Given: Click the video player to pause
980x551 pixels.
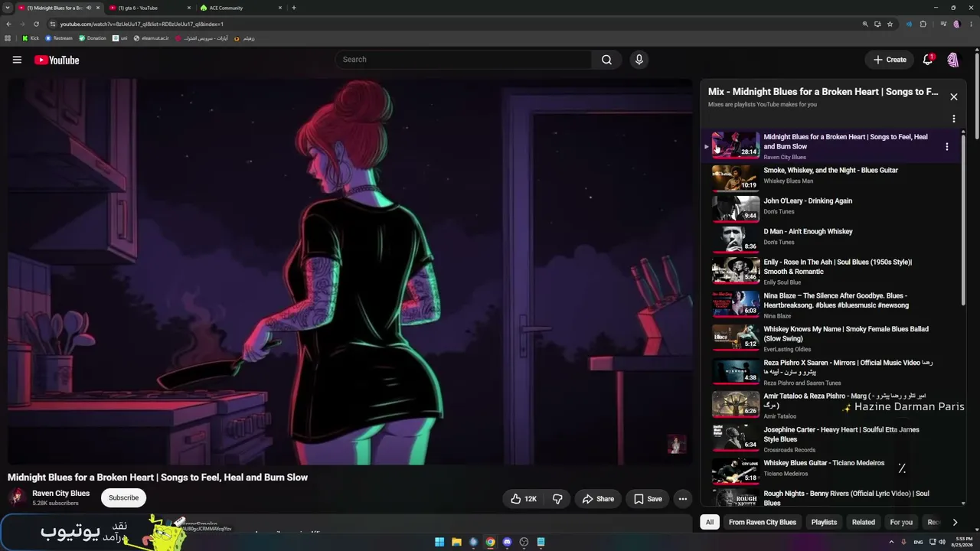Looking at the screenshot, I should point(350,272).
